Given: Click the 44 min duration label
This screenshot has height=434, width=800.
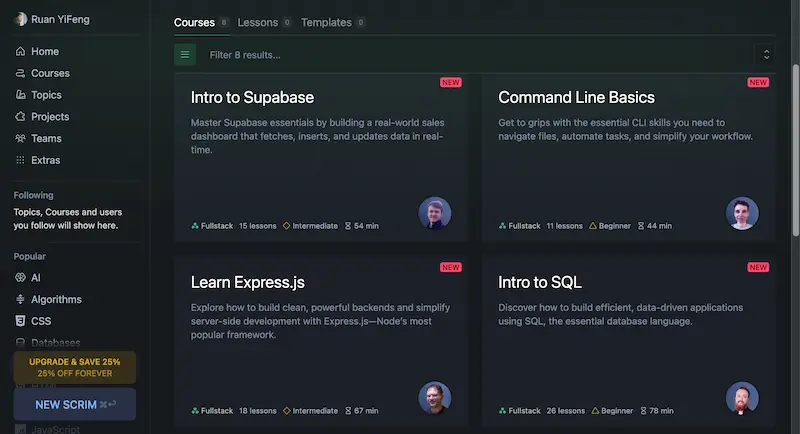Looking at the screenshot, I should (655, 226).
